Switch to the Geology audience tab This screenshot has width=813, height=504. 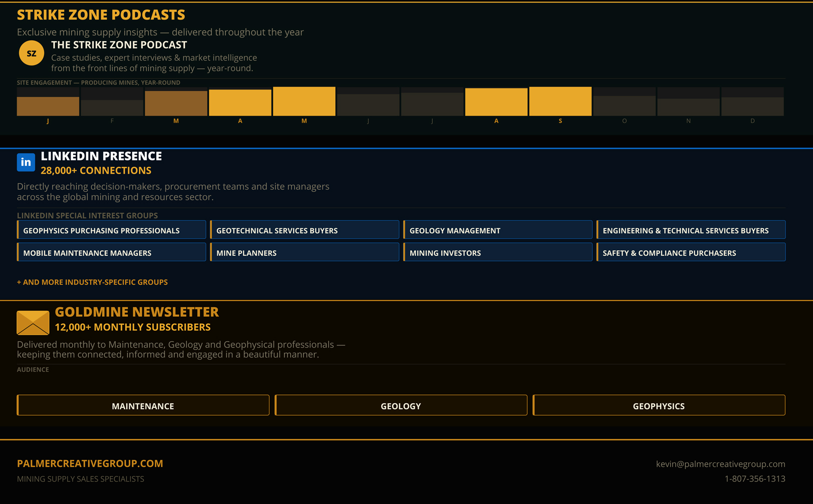[401, 405]
